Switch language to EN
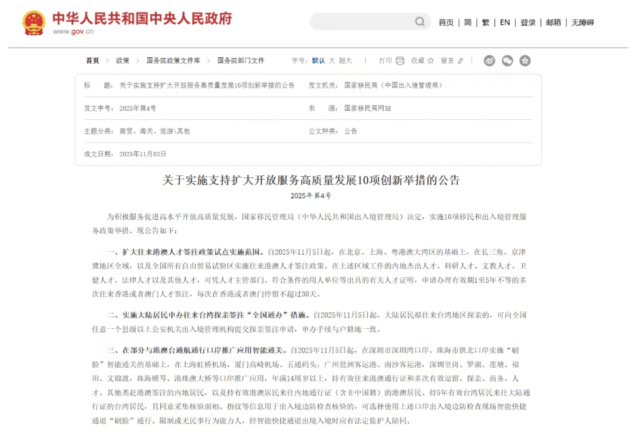The image size is (640, 443). pyautogui.click(x=505, y=22)
